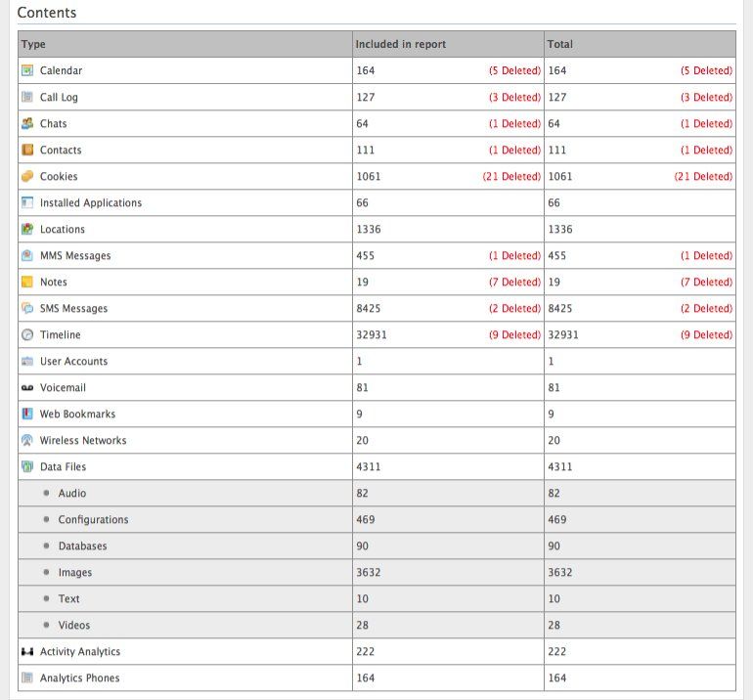Click the Calendar icon
The height and width of the screenshot is (700, 753).
(x=27, y=70)
